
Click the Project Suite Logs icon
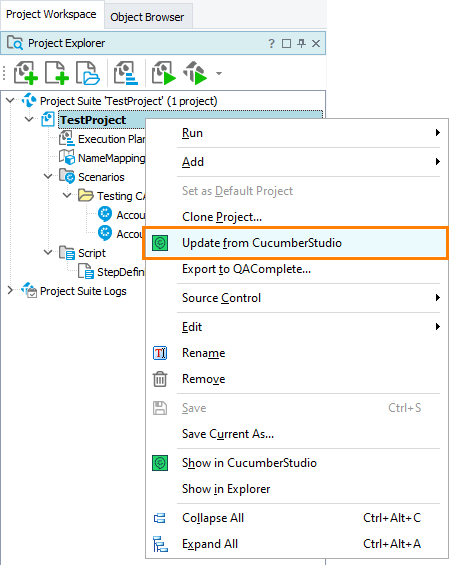(29, 290)
